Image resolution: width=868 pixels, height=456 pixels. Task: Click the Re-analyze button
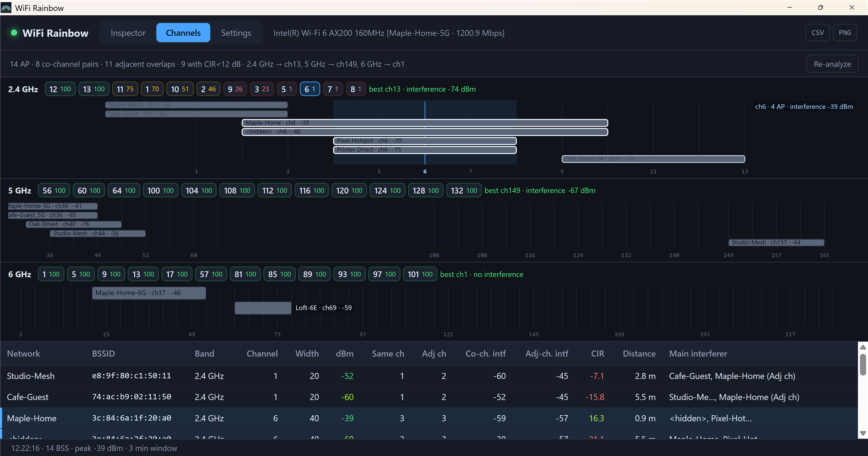(832, 64)
